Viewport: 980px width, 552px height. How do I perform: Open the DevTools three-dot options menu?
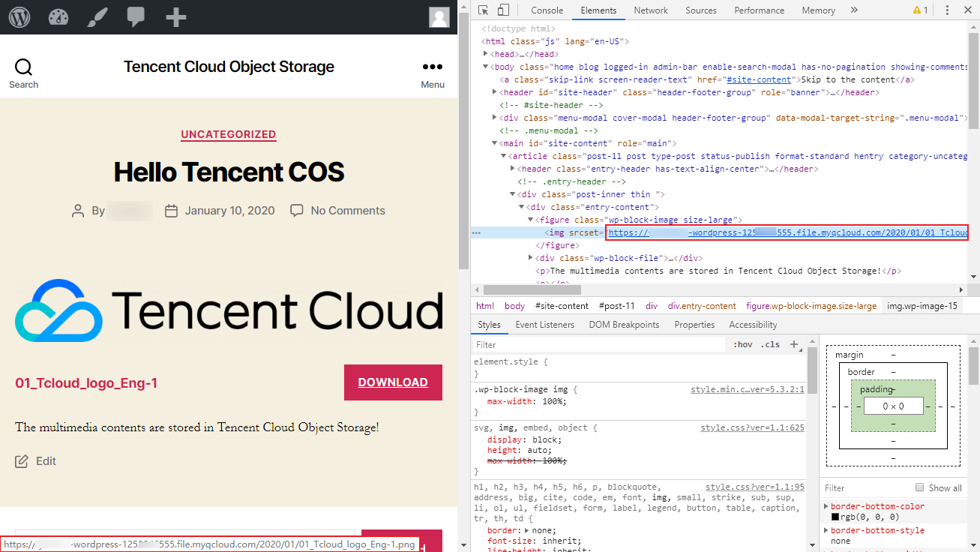coord(947,10)
